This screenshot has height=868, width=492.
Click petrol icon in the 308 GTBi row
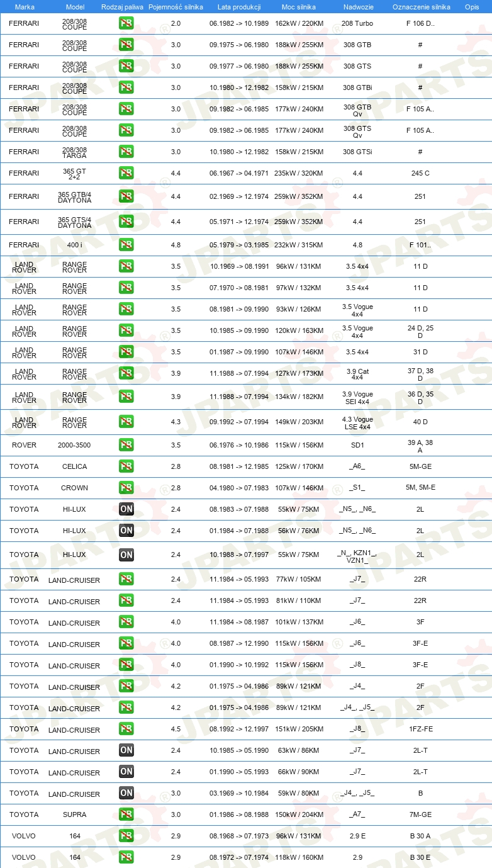126,87
